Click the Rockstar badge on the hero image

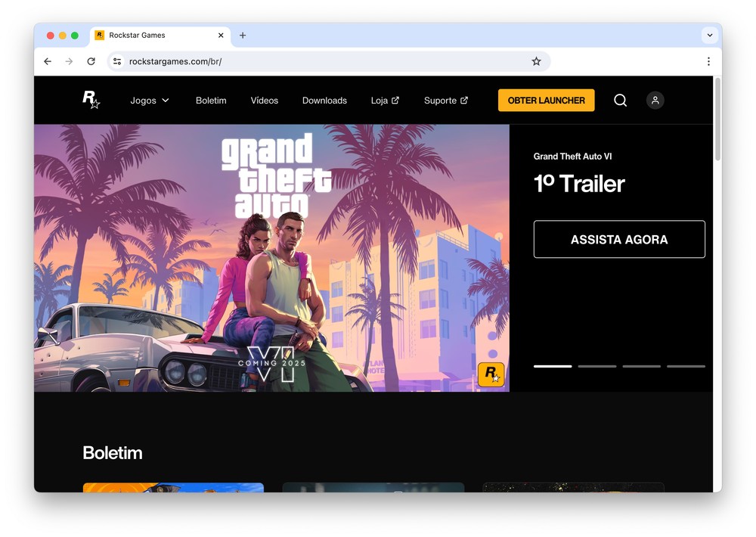[491, 374]
